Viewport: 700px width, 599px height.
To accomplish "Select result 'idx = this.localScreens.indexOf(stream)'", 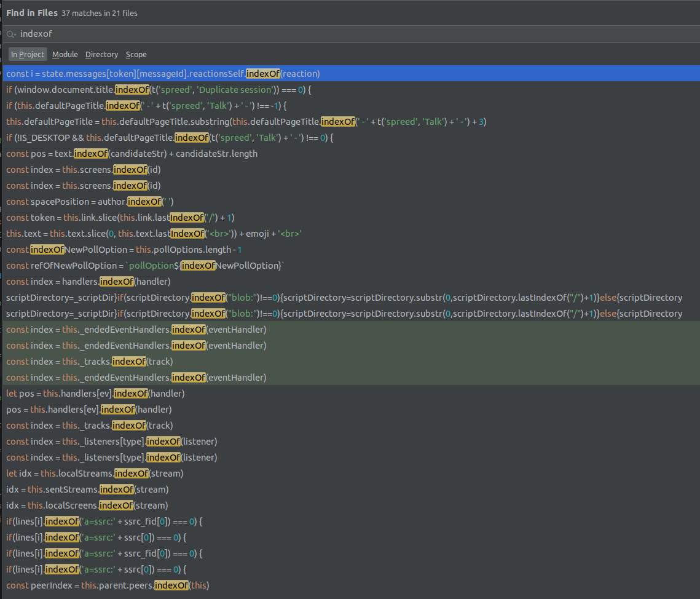I will [352, 506].
